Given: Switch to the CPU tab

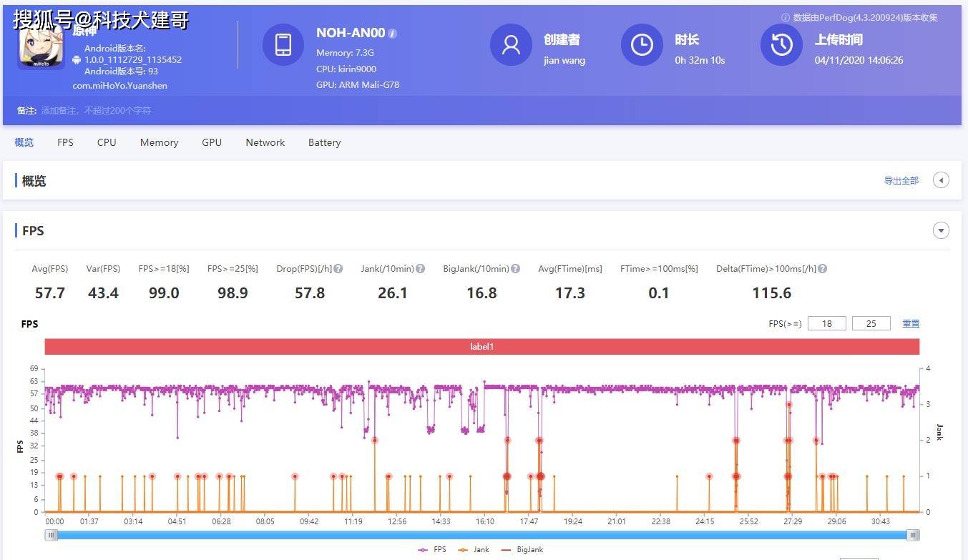Looking at the screenshot, I should tap(107, 142).
